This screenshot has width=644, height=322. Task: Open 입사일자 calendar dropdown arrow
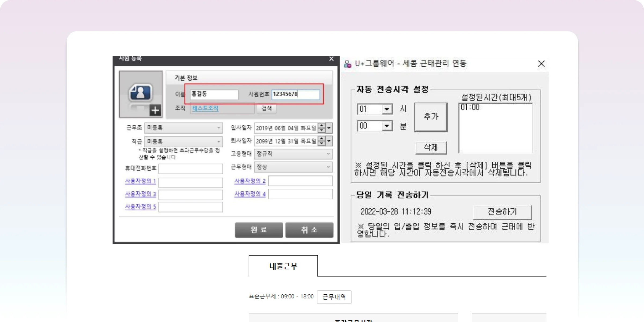(329, 128)
